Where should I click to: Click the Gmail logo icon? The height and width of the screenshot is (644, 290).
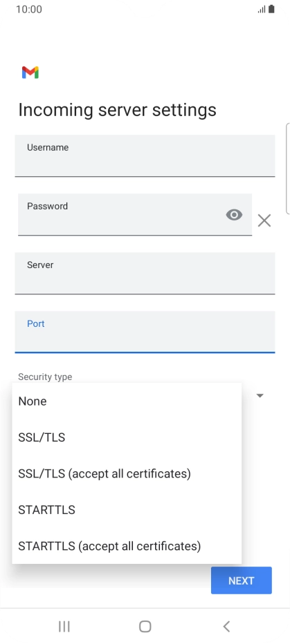pos(30,73)
